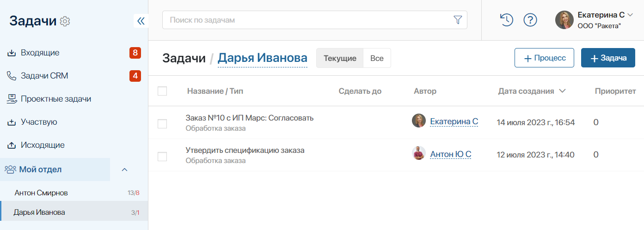Viewport: 644px width, 230px height.
Task: Click Екатерина С profile avatar in header
Action: point(564,20)
